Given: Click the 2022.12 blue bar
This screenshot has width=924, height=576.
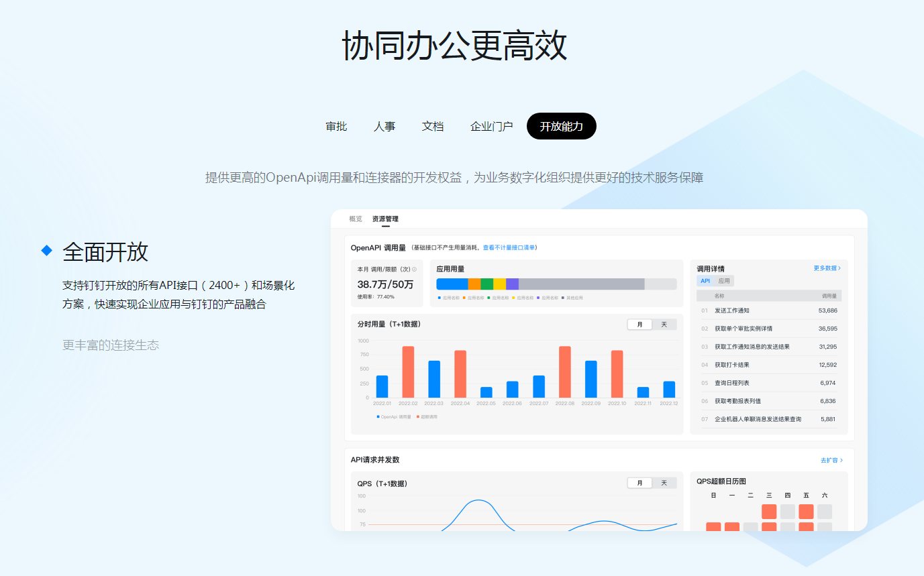Looking at the screenshot, I should pyautogui.click(x=669, y=390).
